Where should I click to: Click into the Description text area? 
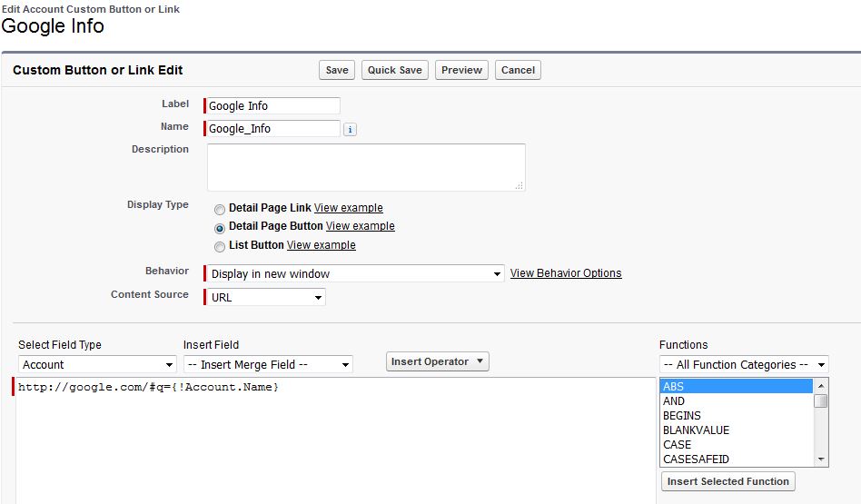click(366, 167)
